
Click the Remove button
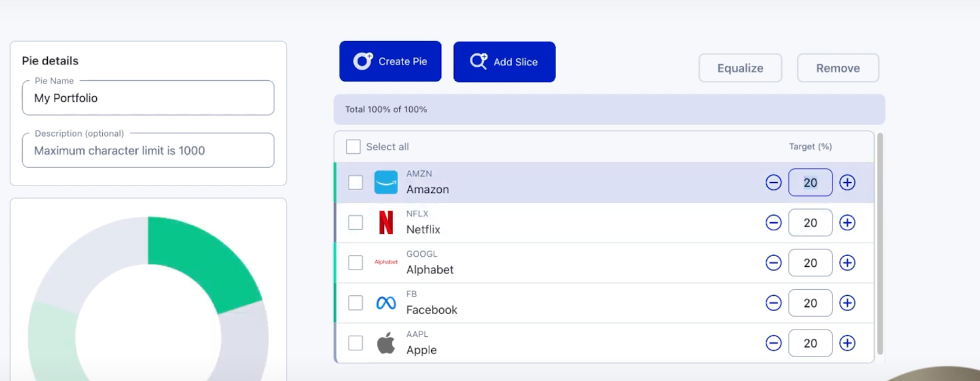tap(838, 68)
